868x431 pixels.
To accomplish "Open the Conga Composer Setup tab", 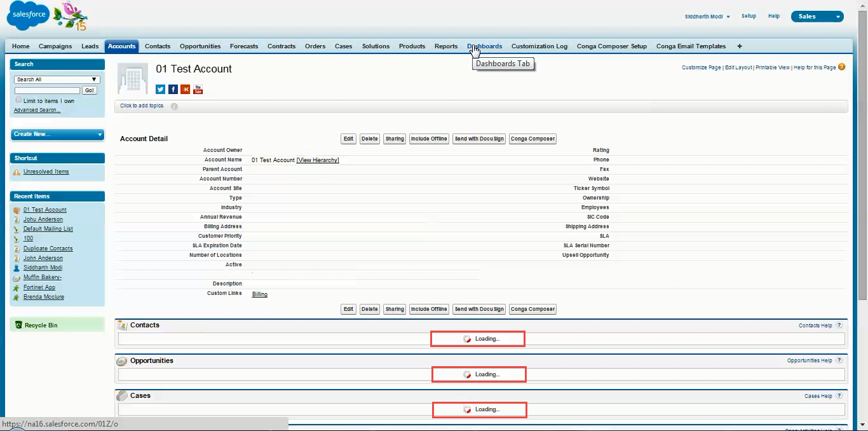I will pyautogui.click(x=611, y=46).
